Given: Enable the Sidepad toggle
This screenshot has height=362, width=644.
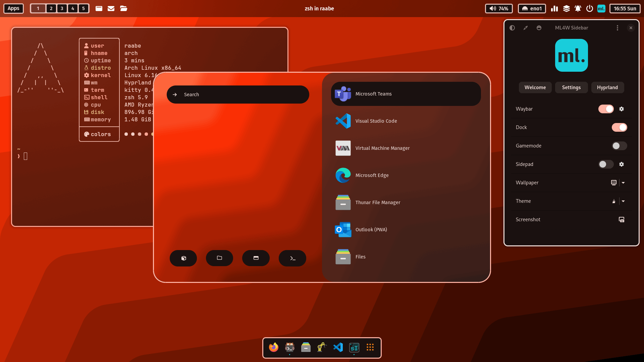Looking at the screenshot, I should pos(605,164).
